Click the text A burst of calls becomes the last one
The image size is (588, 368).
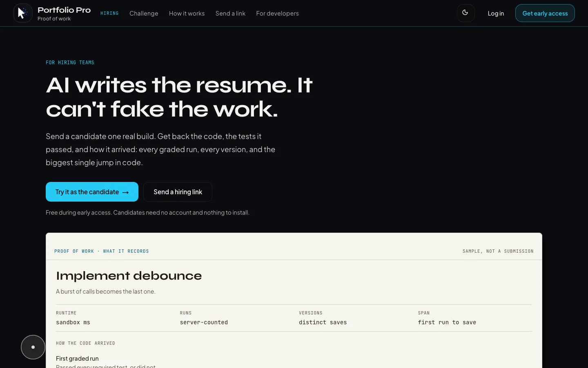coord(106,292)
